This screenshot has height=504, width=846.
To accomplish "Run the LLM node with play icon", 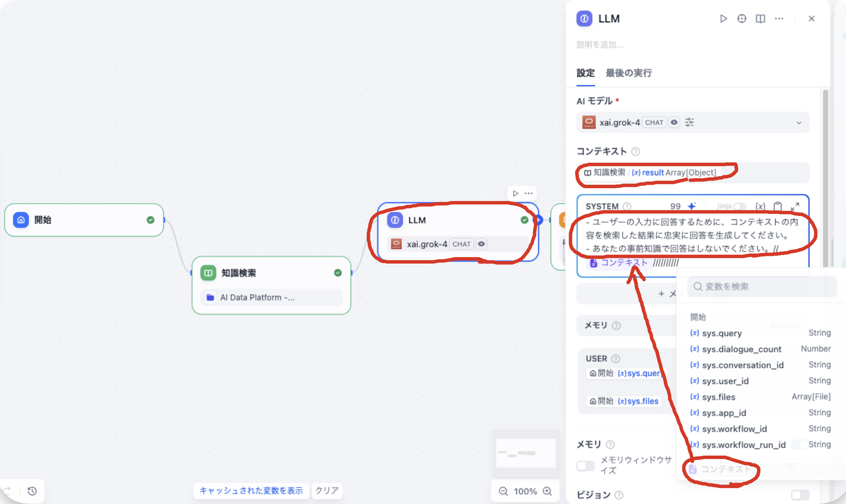I will [x=723, y=18].
